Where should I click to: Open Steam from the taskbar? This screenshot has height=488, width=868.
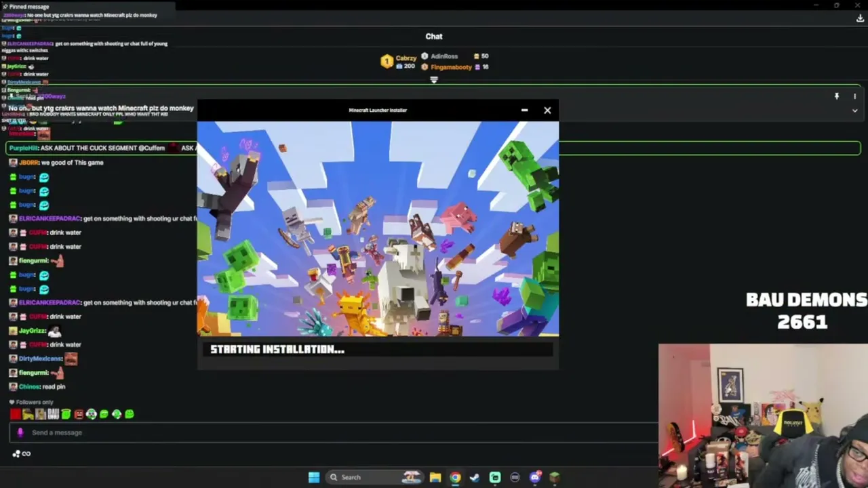click(x=475, y=477)
